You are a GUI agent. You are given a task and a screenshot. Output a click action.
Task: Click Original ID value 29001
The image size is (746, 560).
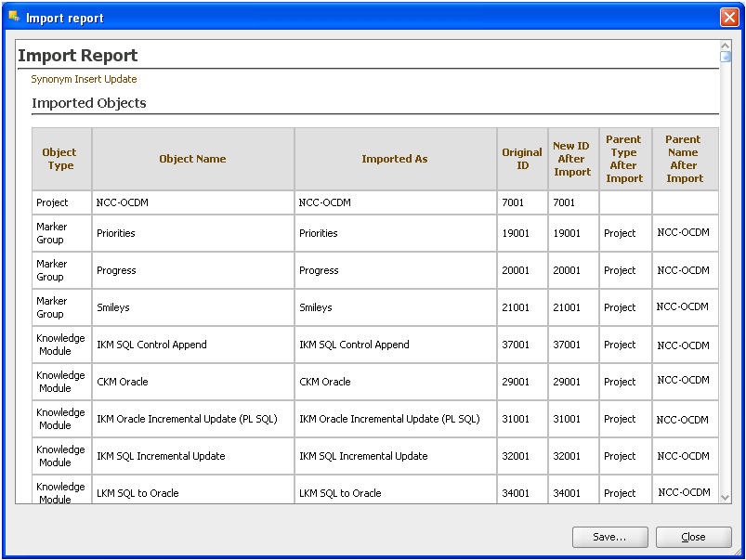(516, 382)
